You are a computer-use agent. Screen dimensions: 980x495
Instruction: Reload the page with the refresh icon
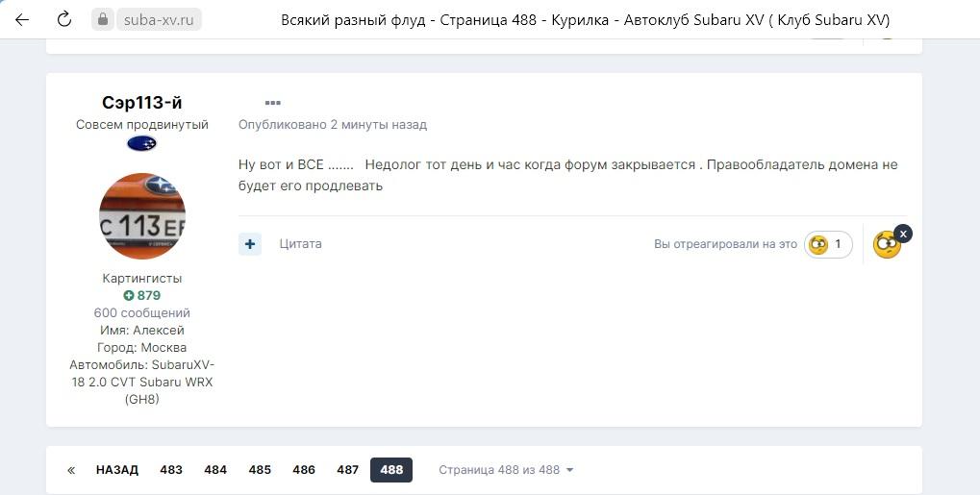pyautogui.click(x=64, y=19)
